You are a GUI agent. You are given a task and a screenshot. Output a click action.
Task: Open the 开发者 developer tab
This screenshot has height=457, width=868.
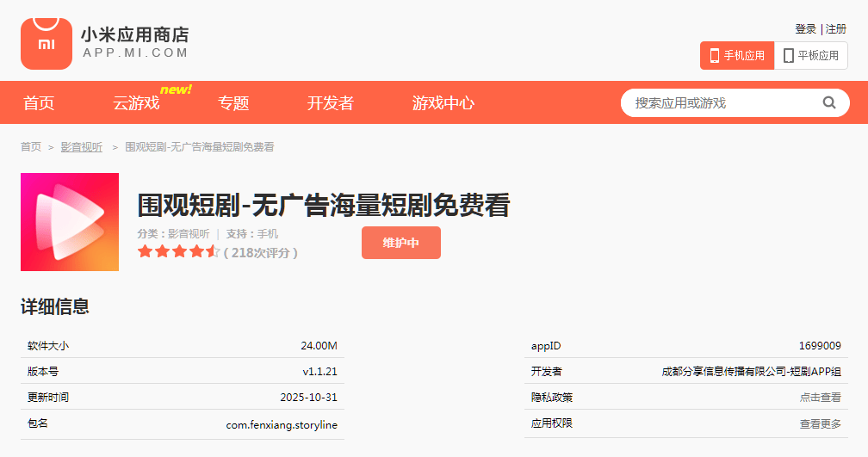[330, 103]
